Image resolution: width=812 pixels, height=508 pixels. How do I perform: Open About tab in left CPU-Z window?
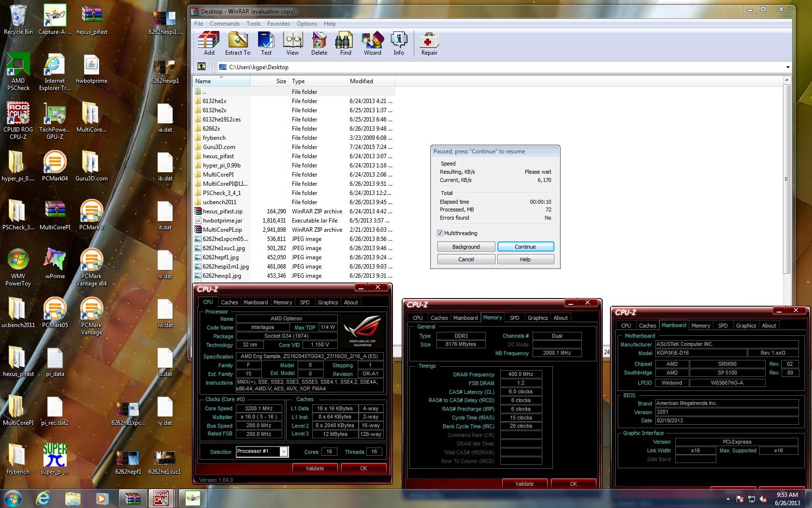[351, 302]
